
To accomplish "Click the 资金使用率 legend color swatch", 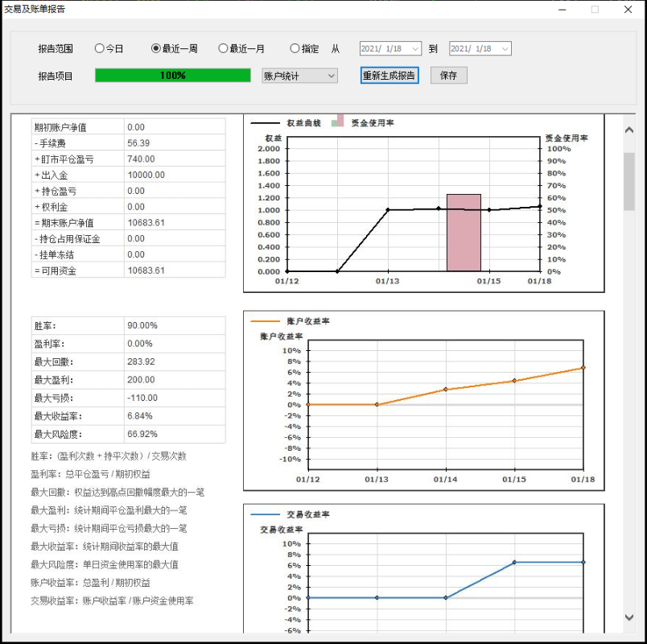I will click(x=340, y=121).
